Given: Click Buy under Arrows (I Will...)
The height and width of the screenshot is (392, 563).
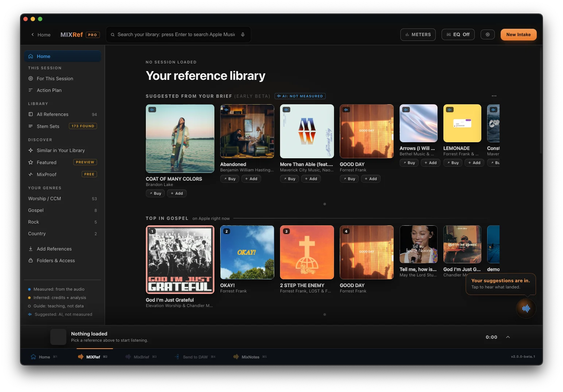Looking at the screenshot, I should (x=409, y=163).
